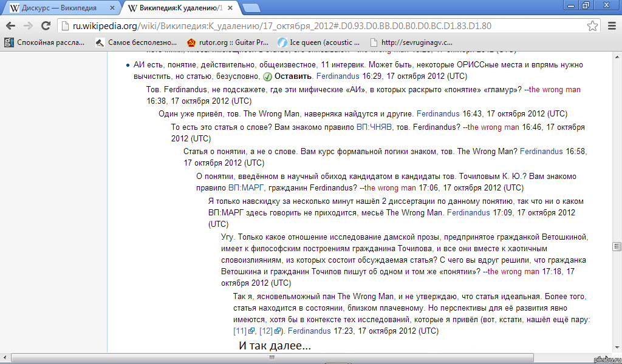
Task: Click the address bar URL field
Action: (x=322, y=26)
